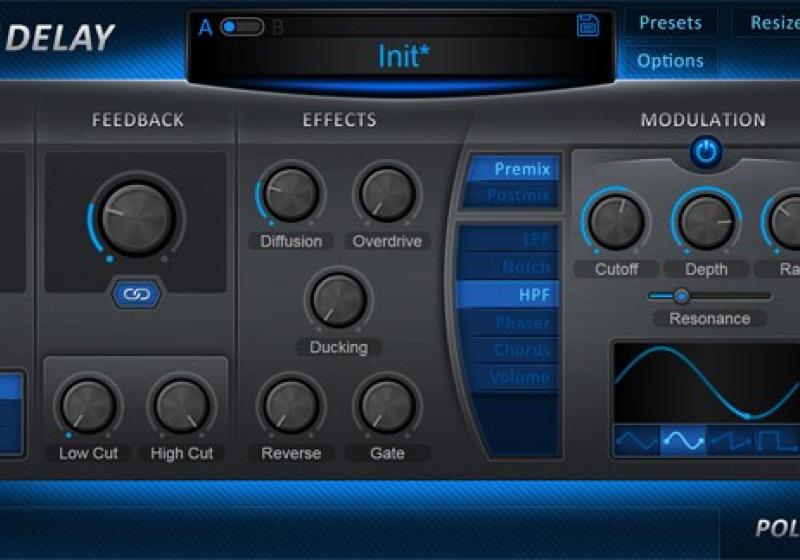800x560 pixels.
Task: Click the Resonance label
Action: (x=710, y=319)
